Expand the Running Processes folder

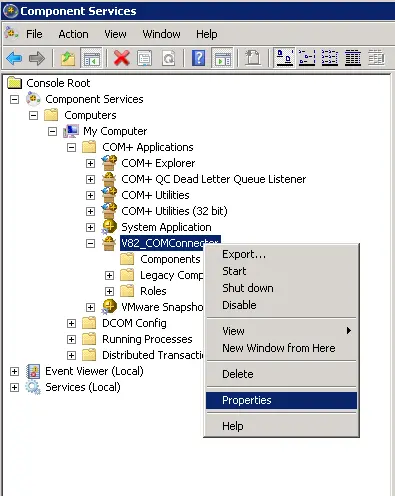pos(71,339)
